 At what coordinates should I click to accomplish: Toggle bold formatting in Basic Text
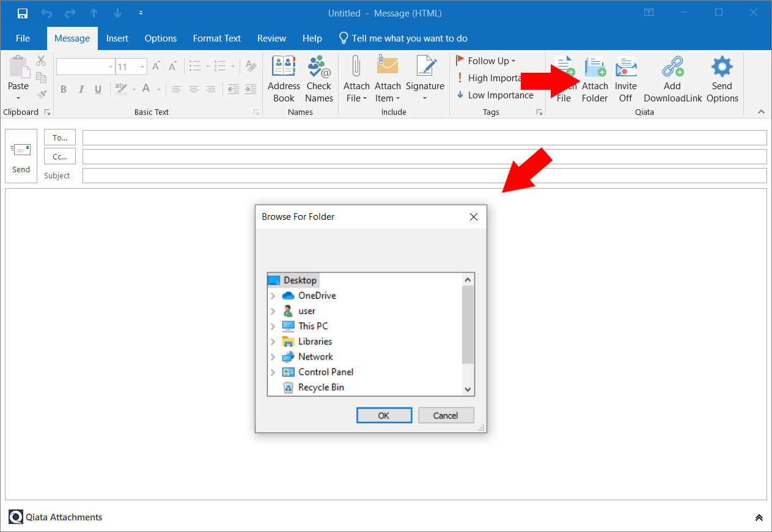pos(64,89)
